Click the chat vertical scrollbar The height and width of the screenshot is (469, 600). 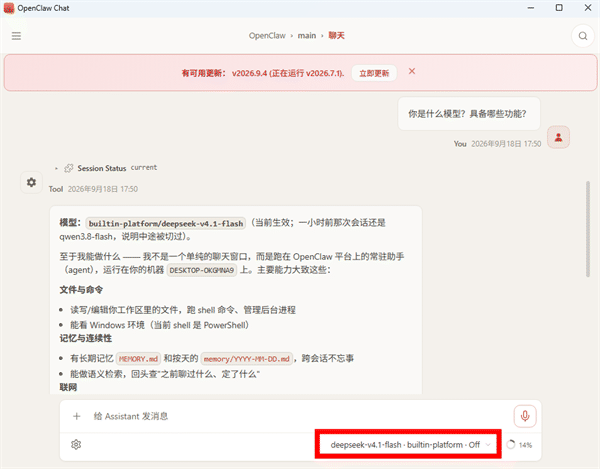(x=588, y=229)
